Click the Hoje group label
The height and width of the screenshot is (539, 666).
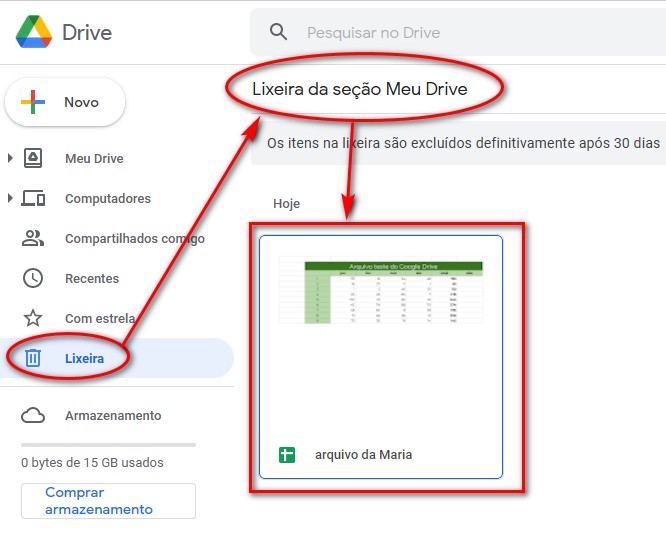286,204
